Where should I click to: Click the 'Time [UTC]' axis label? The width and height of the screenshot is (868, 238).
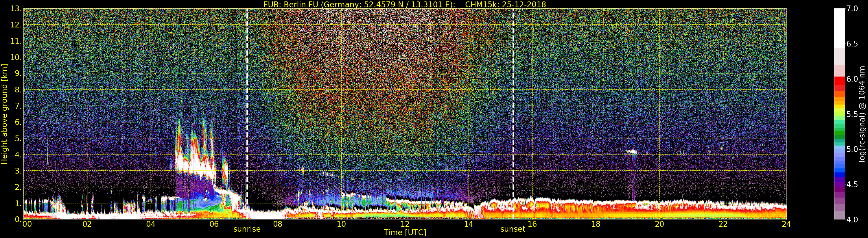pyautogui.click(x=405, y=232)
